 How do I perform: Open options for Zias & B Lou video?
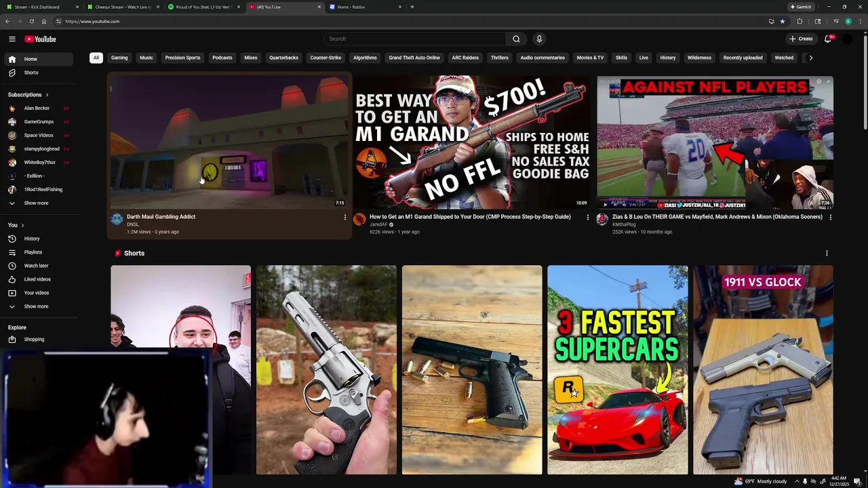830,218
